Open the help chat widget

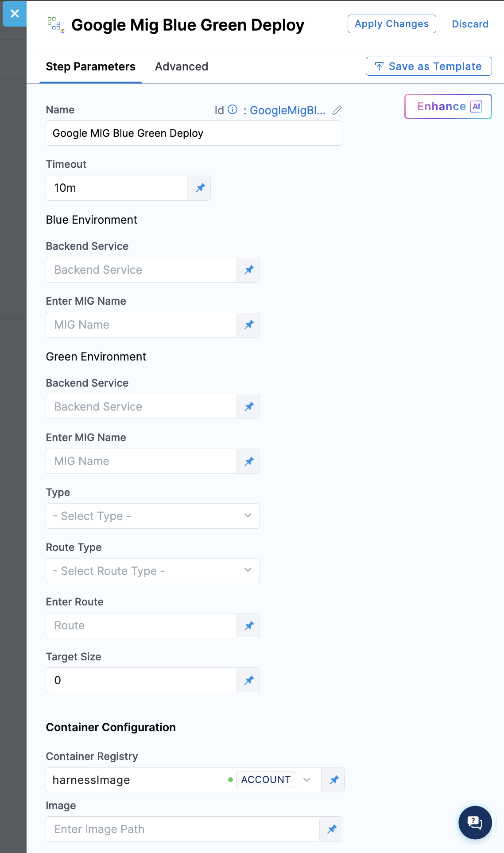[x=475, y=822]
